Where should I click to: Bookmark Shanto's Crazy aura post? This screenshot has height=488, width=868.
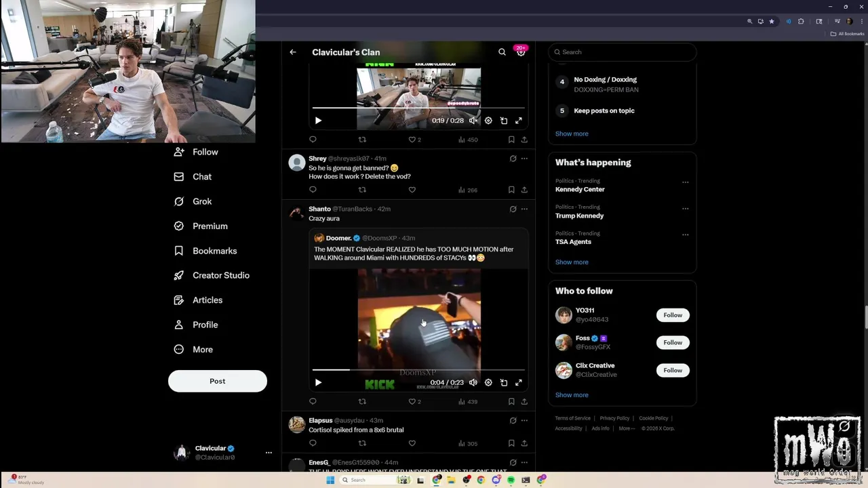click(x=511, y=401)
